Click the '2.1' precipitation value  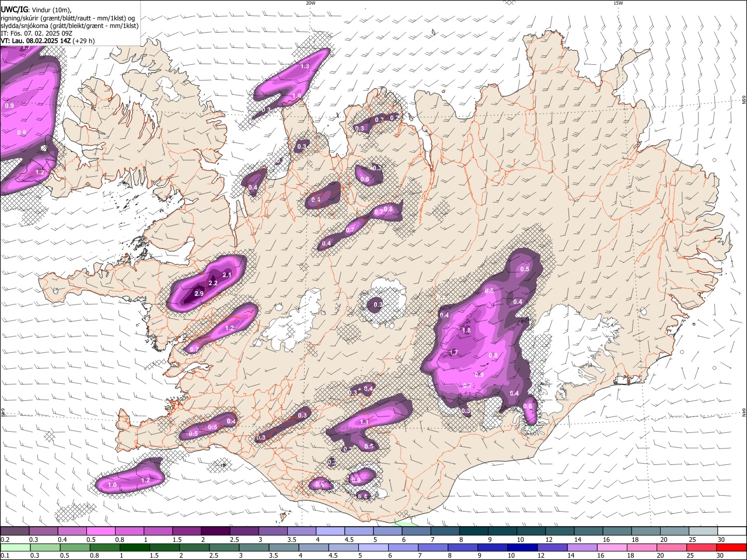tap(227, 275)
